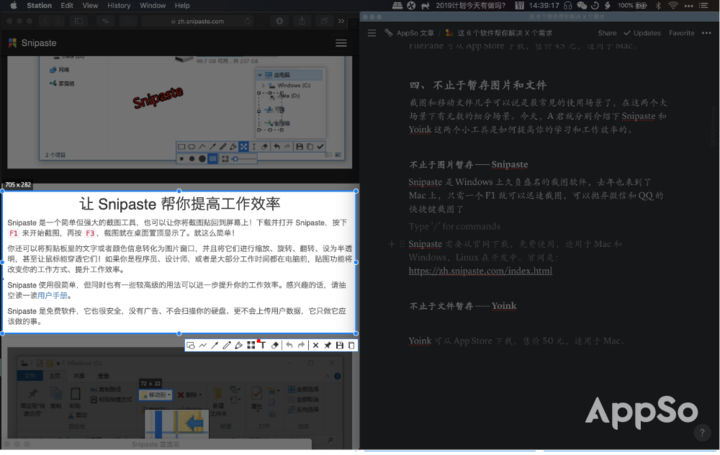Click the plus icon to add a Notion block
The image size is (720, 455).
click(x=391, y=244)
